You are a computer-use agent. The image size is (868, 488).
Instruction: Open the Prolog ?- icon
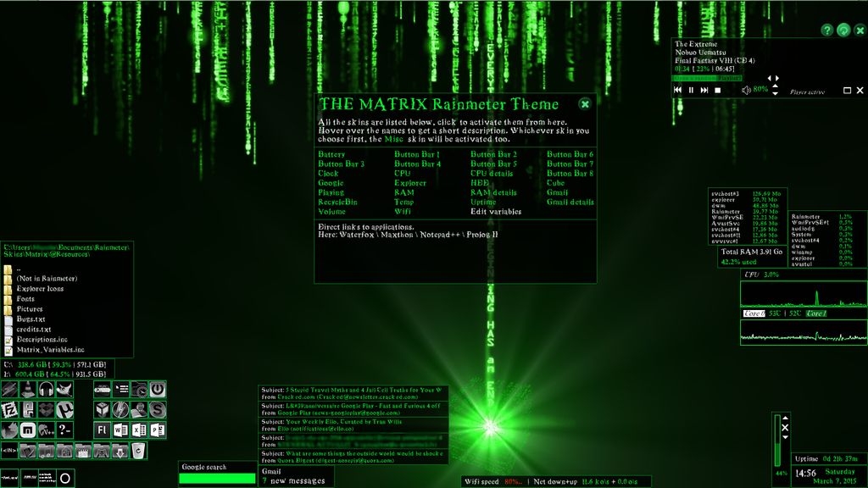click(64, 430)
